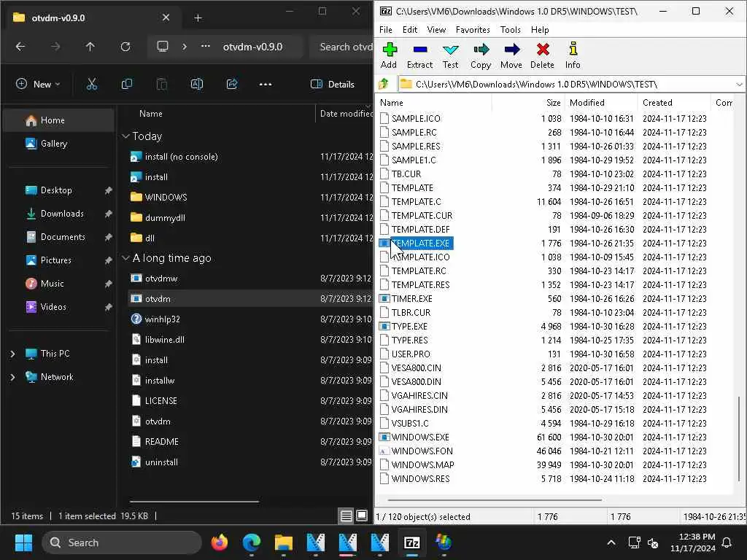Click the Share icon in Explorer toolbar
The image size is (747, 560).
[232, 85]
